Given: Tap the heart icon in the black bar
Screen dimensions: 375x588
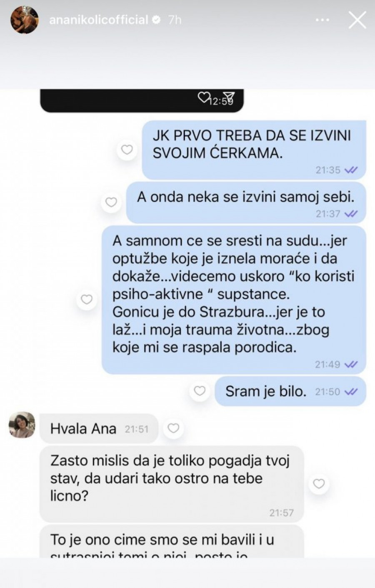Looking at the screenshot, I should 203,98.
